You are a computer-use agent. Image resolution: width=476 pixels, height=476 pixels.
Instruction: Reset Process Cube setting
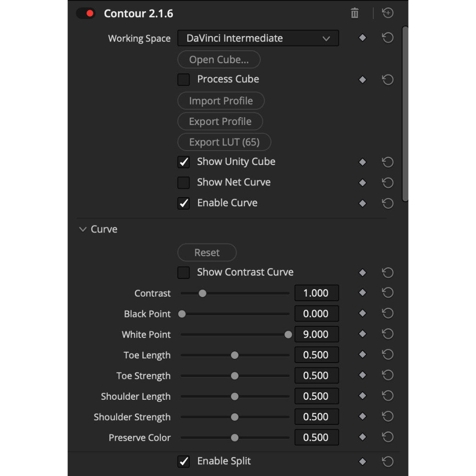click(x=388, y=79)
